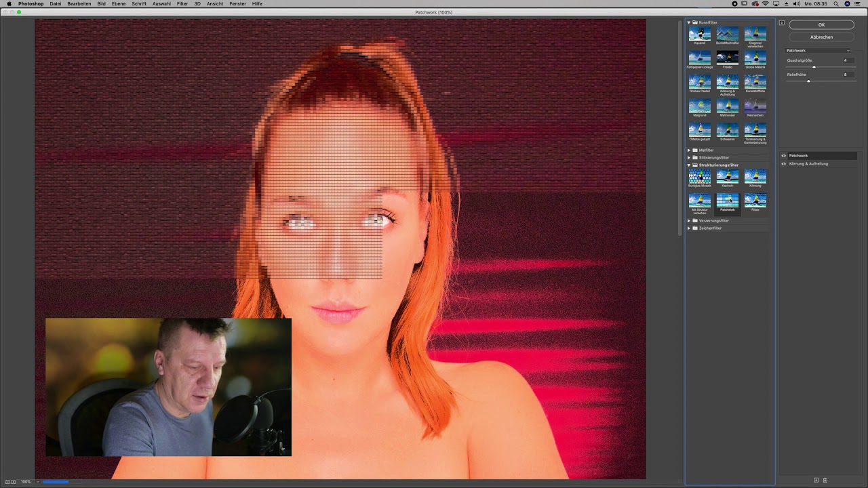
Task: Open the Apple menu
Action: 9,4
